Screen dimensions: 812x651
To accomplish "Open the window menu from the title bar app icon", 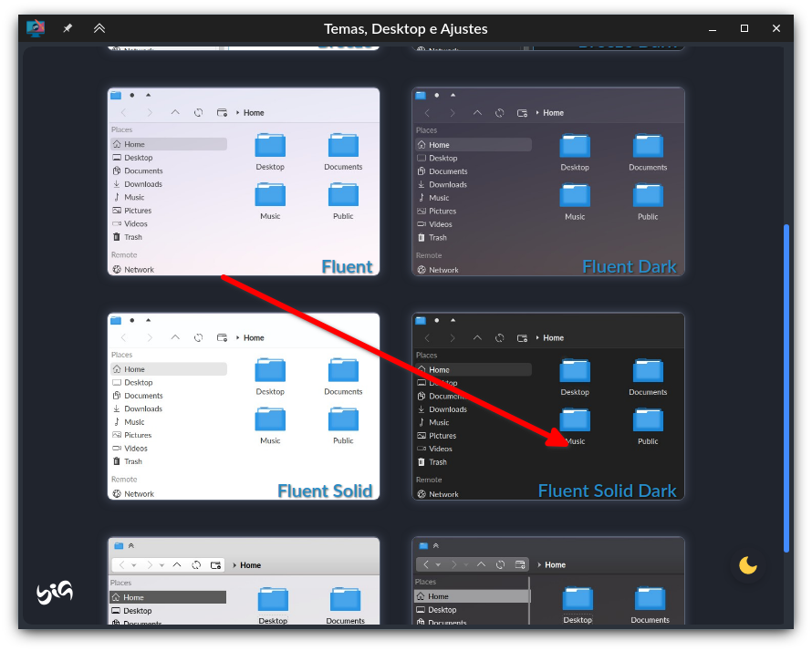I will 36,28.
